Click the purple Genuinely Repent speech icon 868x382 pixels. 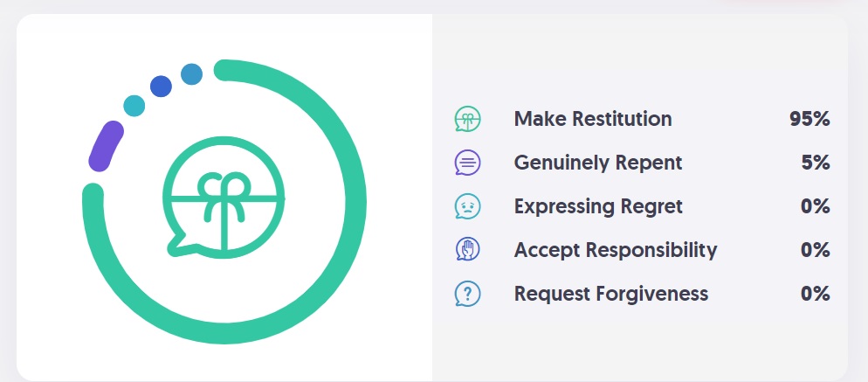click(468, 163)
